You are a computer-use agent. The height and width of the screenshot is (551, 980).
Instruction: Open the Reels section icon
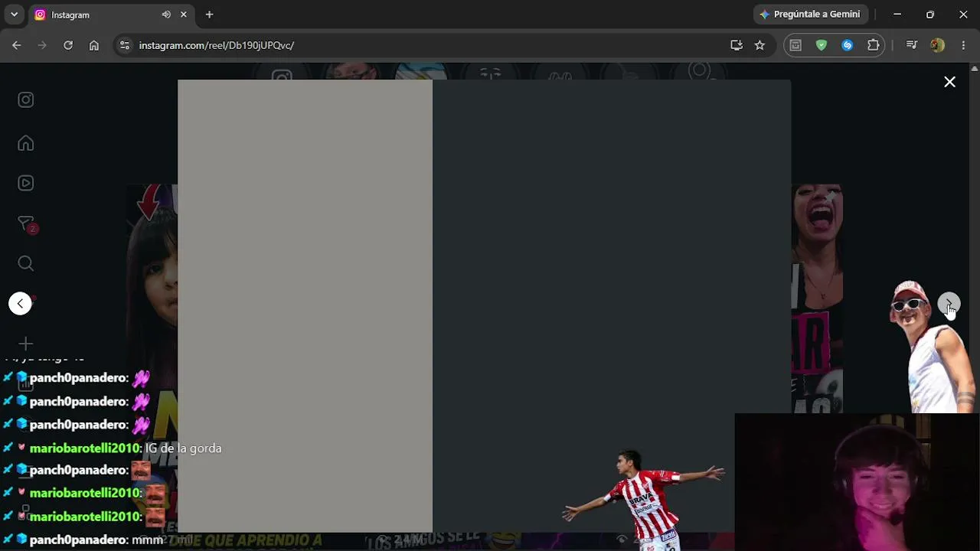26,183
